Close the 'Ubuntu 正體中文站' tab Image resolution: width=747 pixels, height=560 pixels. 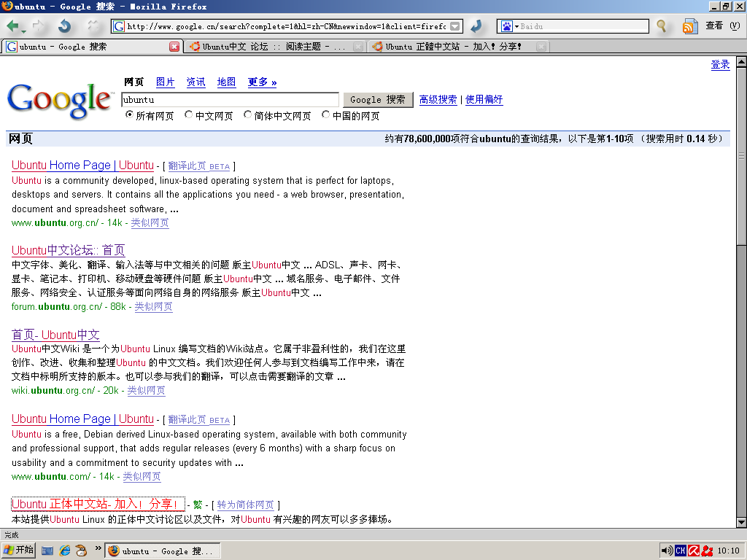(541, 47)
